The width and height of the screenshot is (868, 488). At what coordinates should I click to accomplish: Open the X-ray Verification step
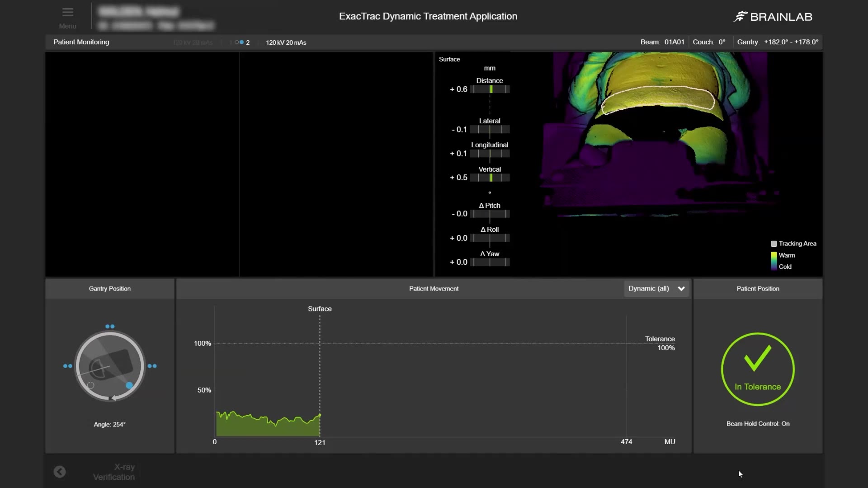click(114, 472)
